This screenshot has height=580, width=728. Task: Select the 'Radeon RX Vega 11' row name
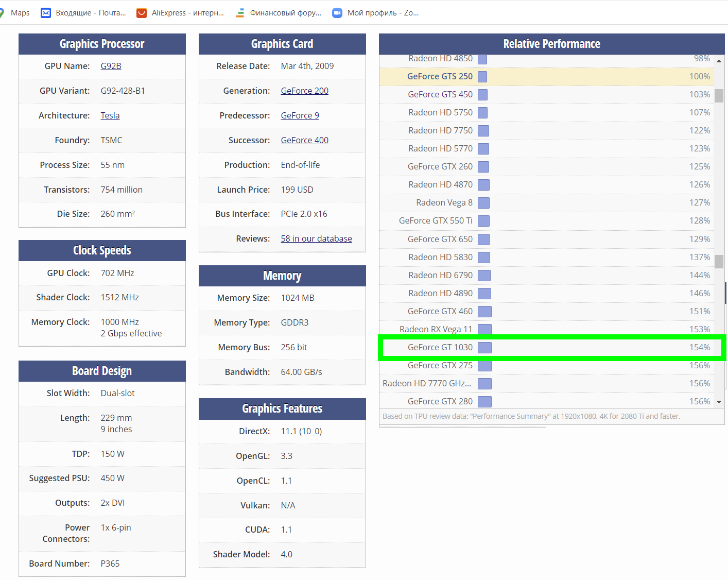[x=436, y=329]
